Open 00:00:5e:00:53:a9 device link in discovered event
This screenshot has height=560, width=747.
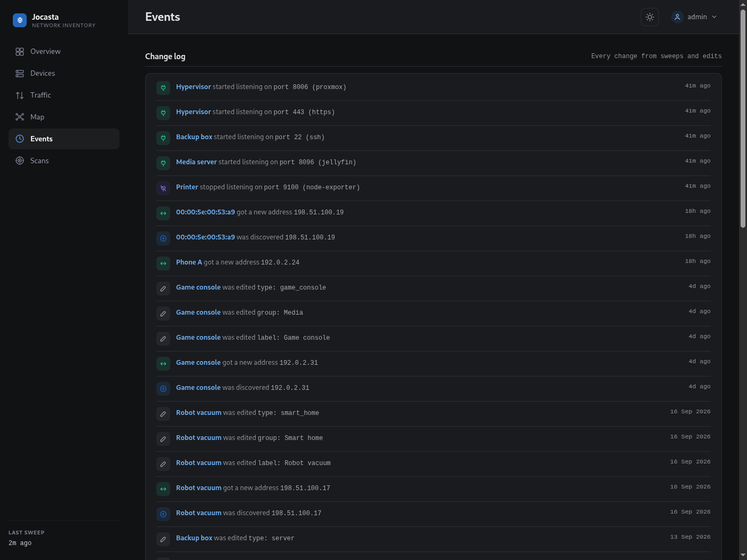[x=205, y=237]
